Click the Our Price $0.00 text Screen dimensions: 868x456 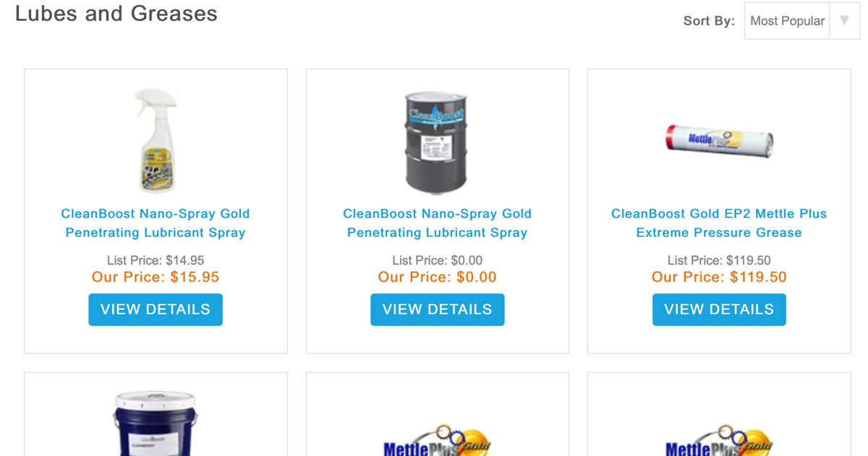click(437, 277)
